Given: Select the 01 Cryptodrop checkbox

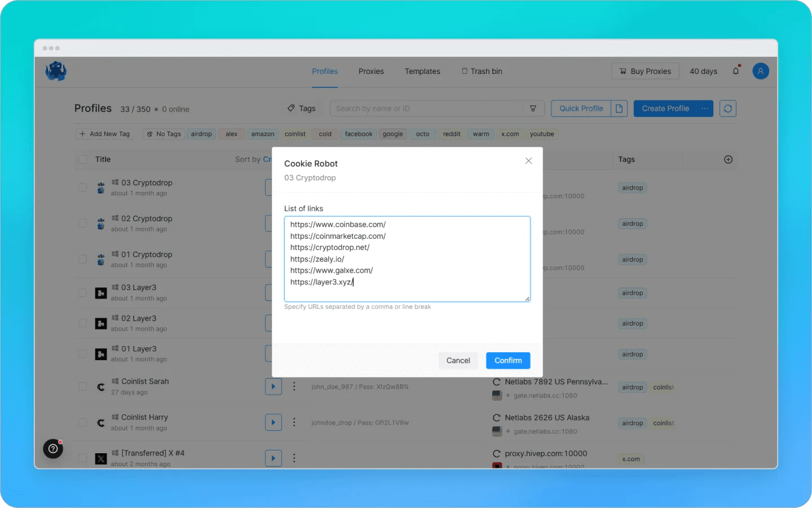Looking at the screenshot, I should coord(83,260).
